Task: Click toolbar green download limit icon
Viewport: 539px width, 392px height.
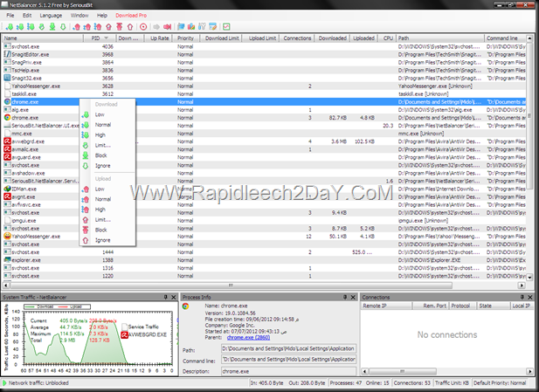Action: click(x=42, y=26)
